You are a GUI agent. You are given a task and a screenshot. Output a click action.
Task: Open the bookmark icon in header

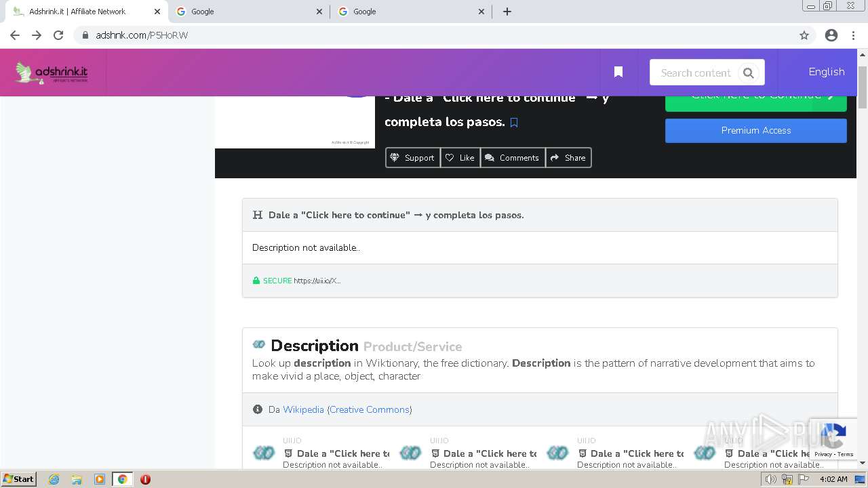[618, 72]
